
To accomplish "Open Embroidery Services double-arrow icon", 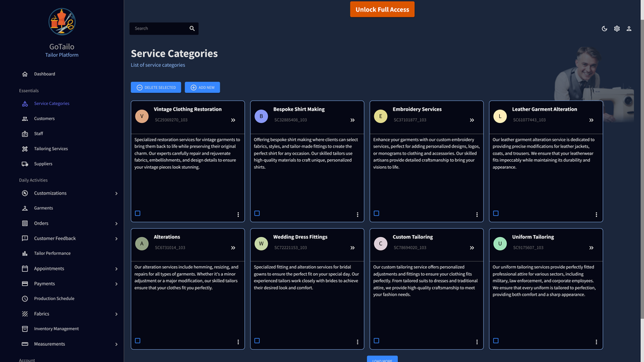I will [472, 120].
